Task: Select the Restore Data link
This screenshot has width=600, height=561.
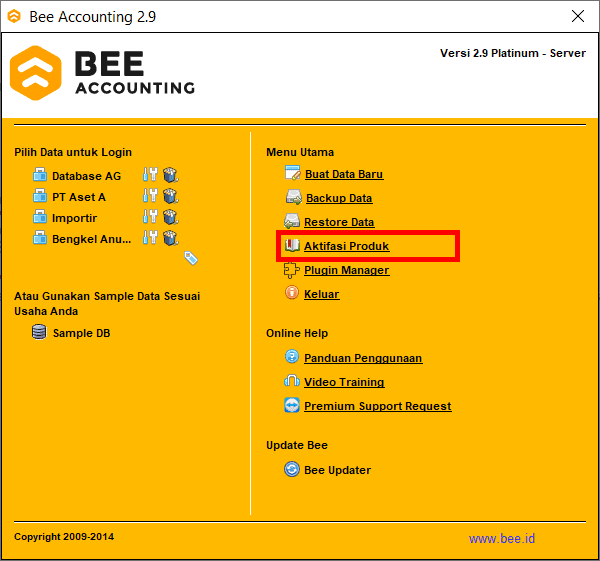Action: (x=339, y=222)
